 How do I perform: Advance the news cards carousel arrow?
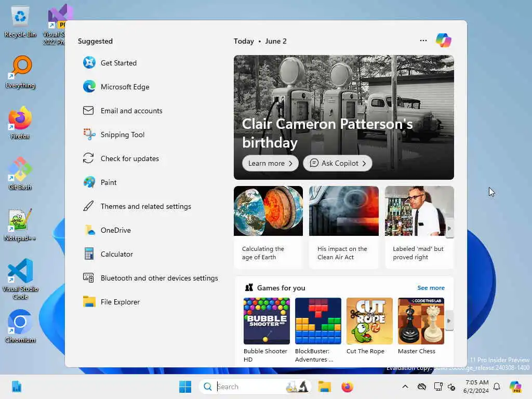click(x=449, y=229)
